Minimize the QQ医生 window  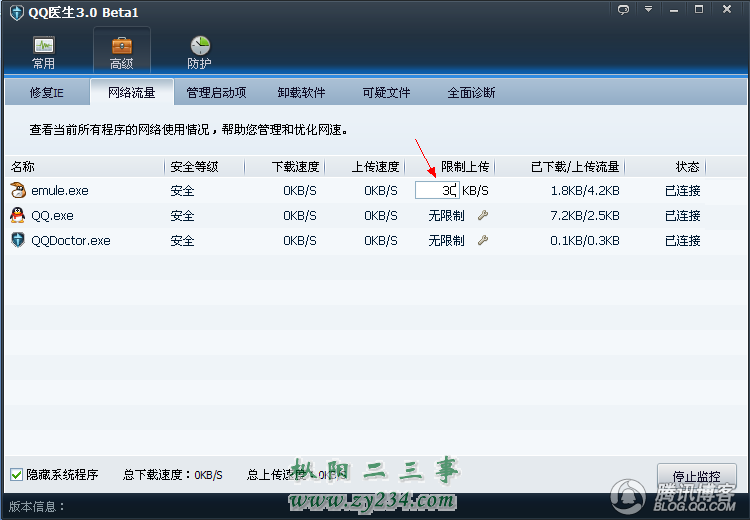[673, 10]
